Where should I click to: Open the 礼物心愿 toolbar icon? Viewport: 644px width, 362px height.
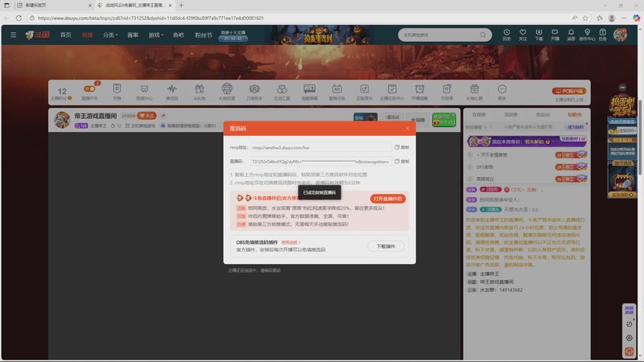point(474,92)
